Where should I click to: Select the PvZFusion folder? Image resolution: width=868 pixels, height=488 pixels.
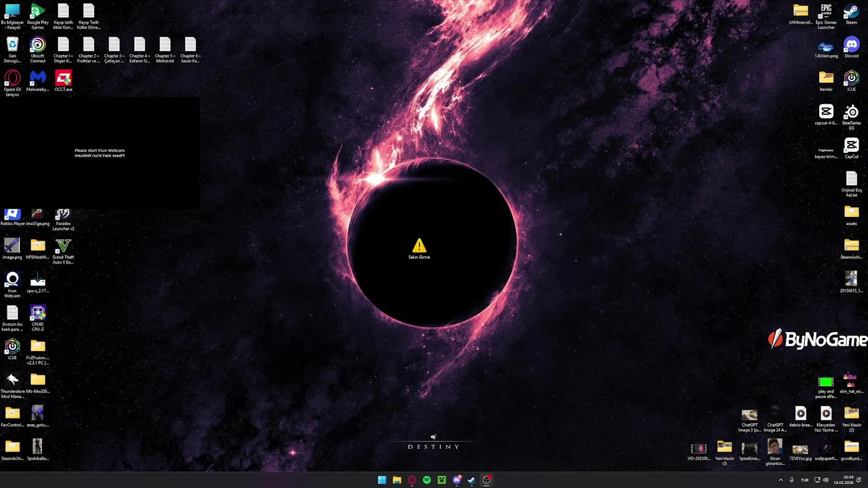38,347
